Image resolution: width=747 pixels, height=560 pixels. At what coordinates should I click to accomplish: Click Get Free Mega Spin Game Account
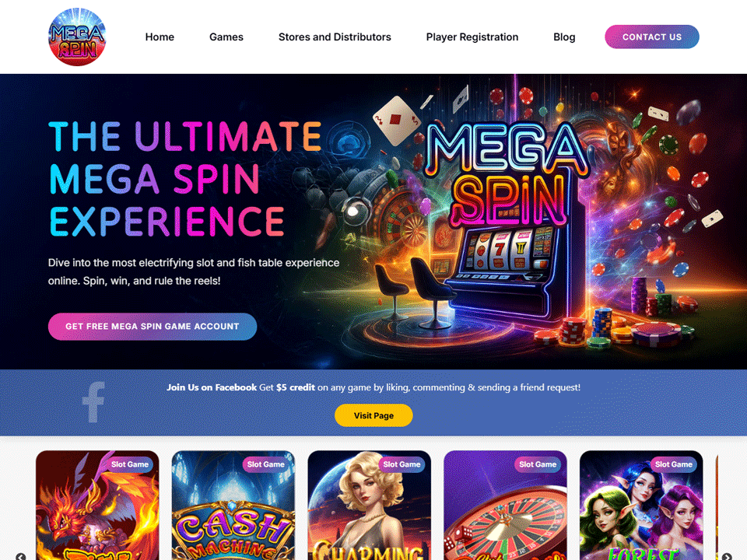(153, 326)
